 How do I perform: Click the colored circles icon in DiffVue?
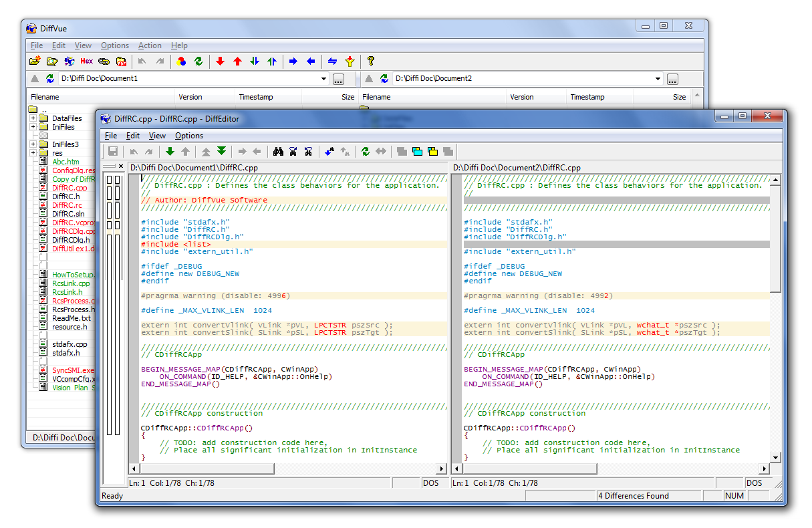point(181,61)
